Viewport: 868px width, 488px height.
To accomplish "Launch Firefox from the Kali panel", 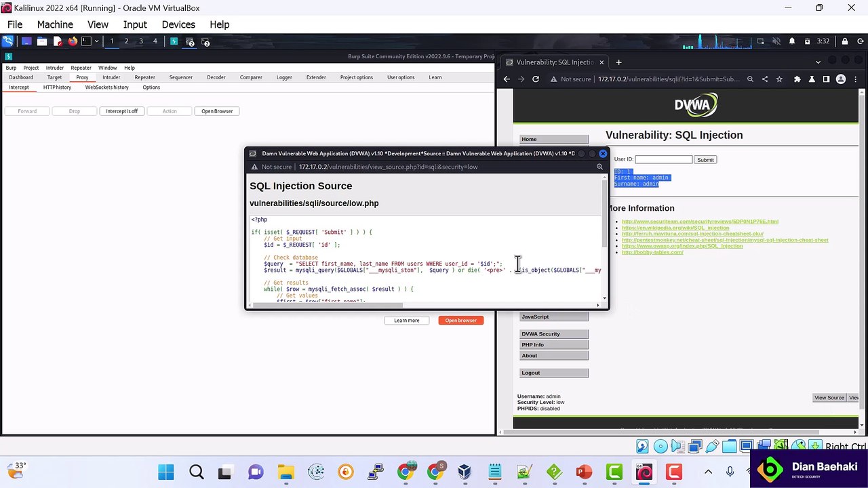I will pos(73,41).
